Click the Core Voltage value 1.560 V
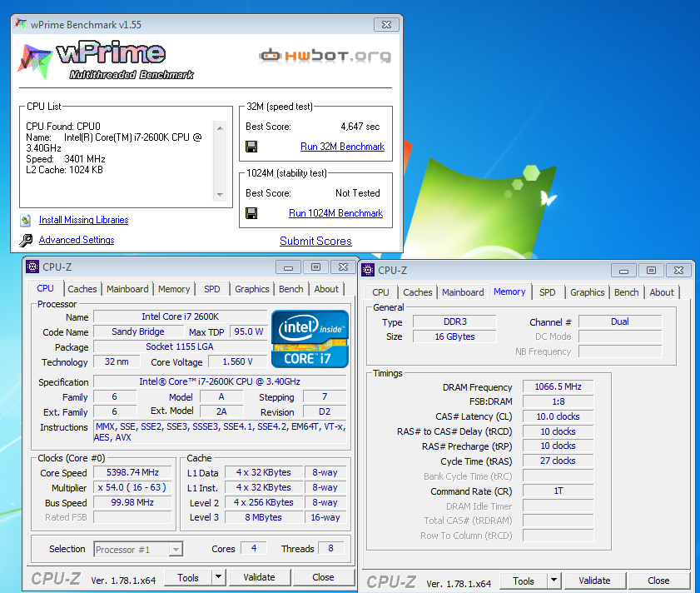The image size is (700, 593). pos(237,361)
